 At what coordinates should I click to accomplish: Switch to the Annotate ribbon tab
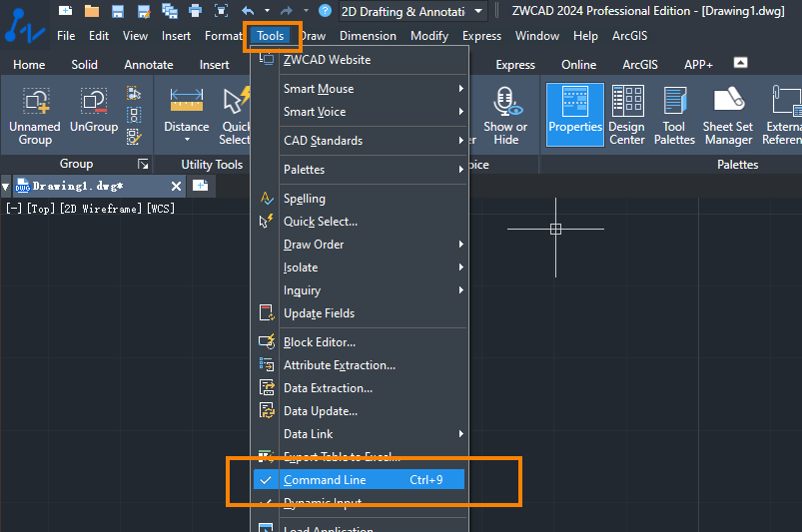[x=149, y=65]
